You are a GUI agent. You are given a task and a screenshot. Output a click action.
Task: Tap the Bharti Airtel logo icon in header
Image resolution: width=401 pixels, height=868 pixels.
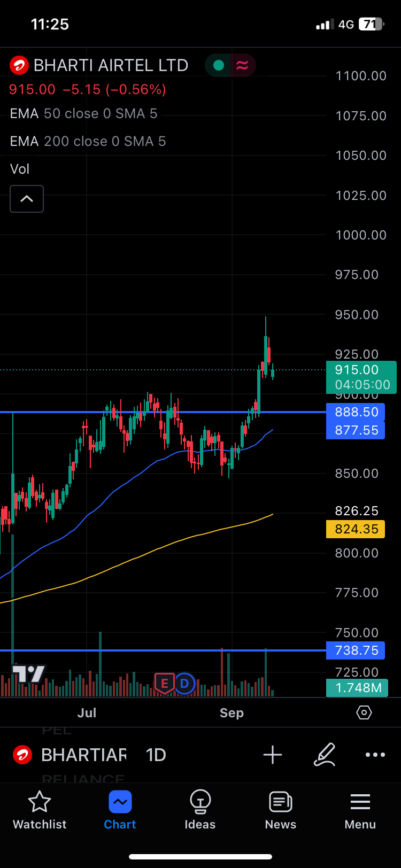(x=19, y=66)
